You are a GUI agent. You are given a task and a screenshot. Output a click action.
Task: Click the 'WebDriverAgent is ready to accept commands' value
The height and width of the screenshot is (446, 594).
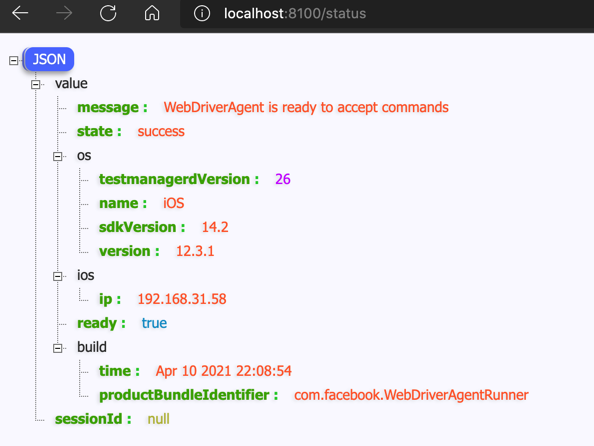306,107
